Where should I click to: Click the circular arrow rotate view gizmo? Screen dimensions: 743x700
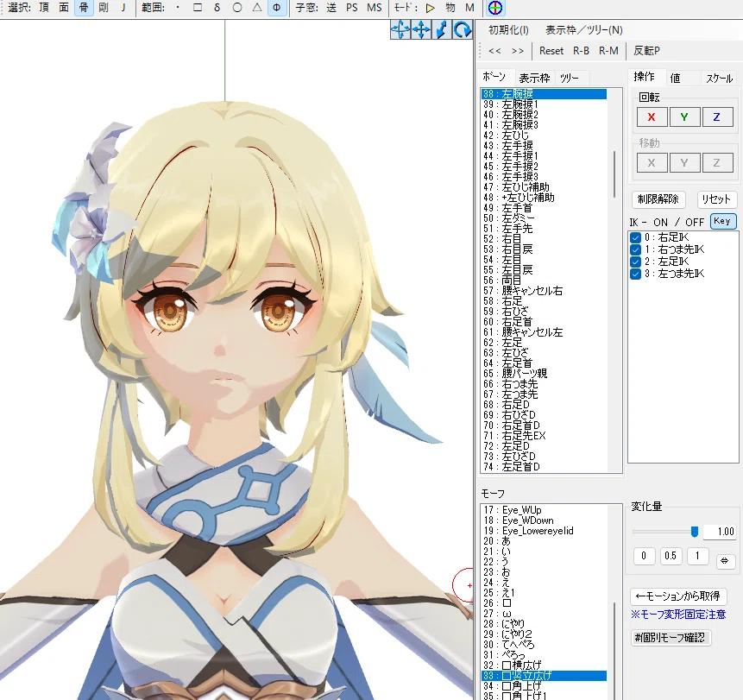coord(463,30)
